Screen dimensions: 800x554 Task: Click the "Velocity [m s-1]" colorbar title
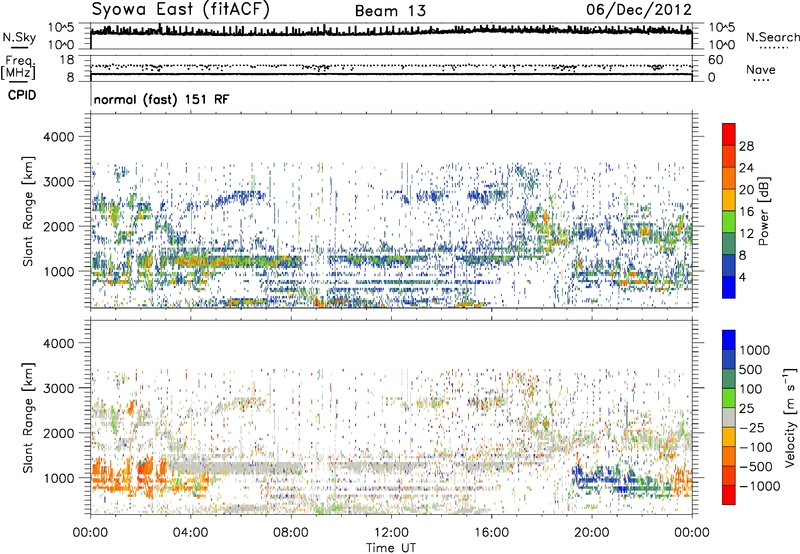click(790, 417)
